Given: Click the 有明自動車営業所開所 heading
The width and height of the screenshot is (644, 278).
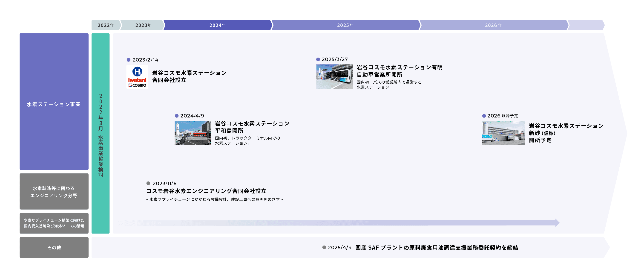Looking at the screenshot, I should [400, 71].
